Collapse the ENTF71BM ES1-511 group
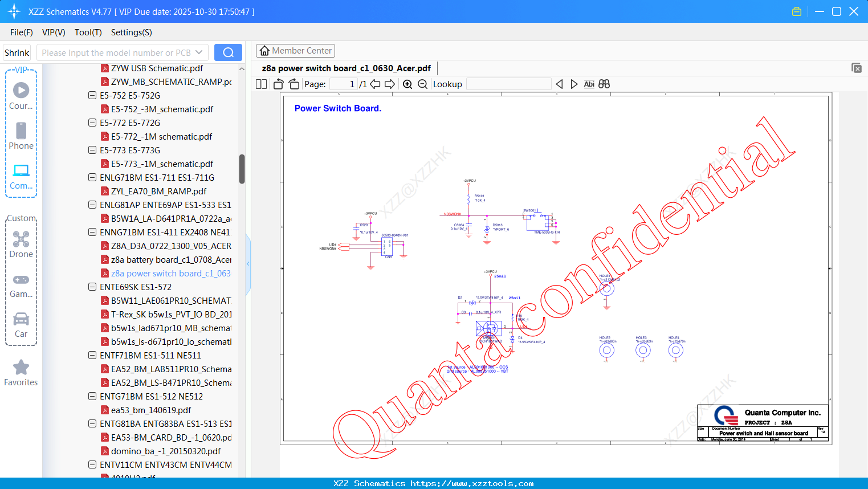The image size is (868, 489). click(x=92, y=355)
